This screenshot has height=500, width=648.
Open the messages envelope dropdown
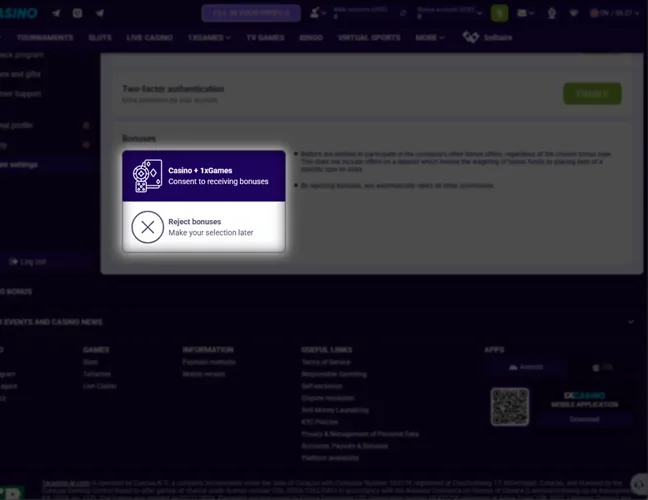[x=525, y=13]
